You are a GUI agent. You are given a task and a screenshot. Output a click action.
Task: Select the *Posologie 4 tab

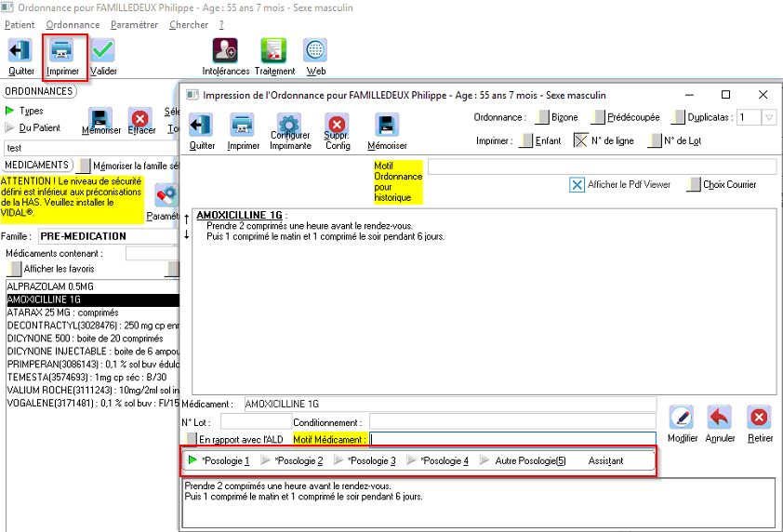tap(438, 460)
